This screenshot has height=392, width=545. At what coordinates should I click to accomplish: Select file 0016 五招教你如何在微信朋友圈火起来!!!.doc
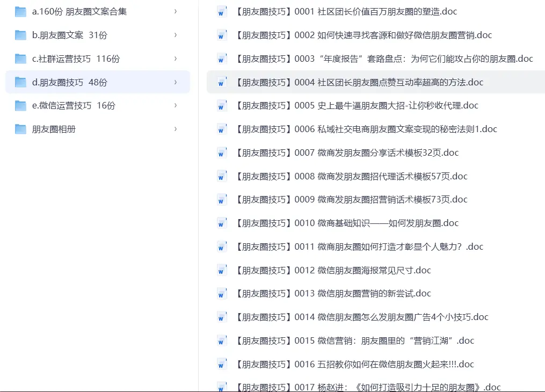pyautogui.click(x=376, y=364)
